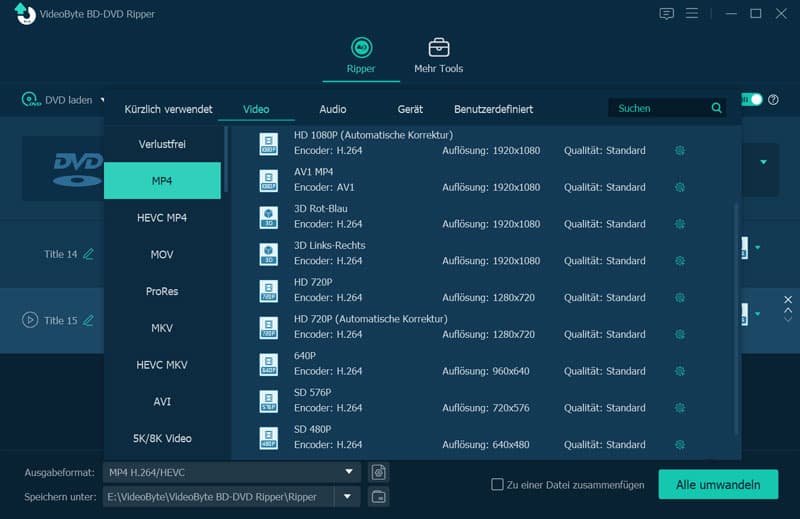
Task: Click the Alle umwandeln button
Action: [717, 485]
